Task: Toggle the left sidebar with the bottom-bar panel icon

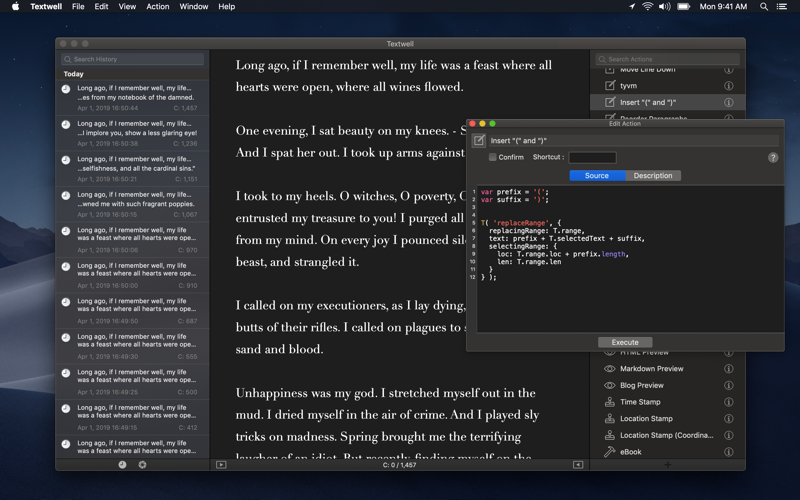Action: 221,465
